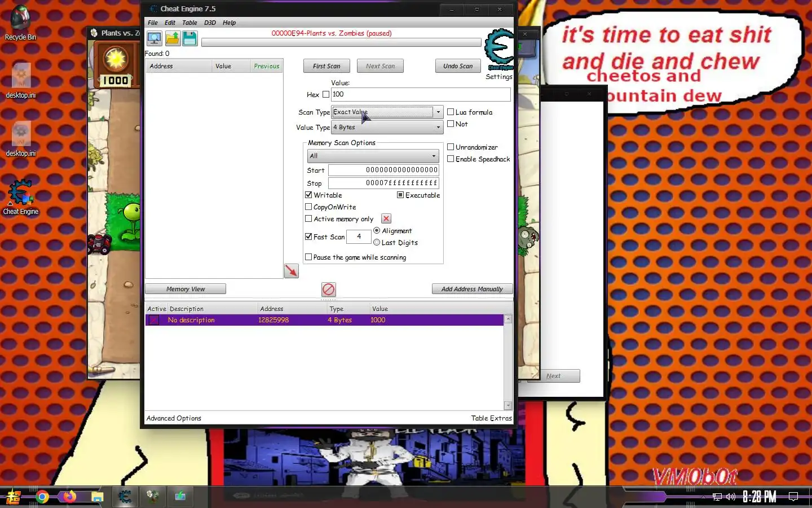Viewport: 812px width, 508px height.
Task: Click the red X beside Active memory only
Action: pos(386,218)
